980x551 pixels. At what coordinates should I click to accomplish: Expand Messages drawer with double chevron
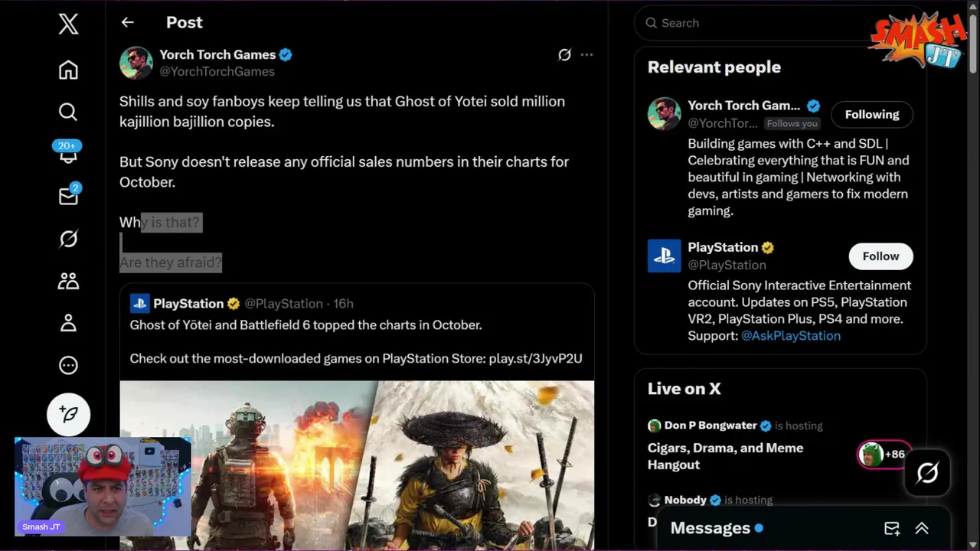coord(922,528)
